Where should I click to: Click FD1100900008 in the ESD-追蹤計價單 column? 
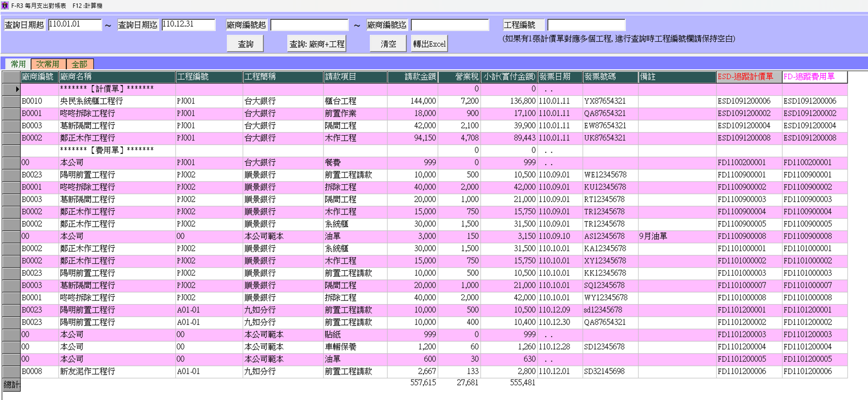point(749,236)
